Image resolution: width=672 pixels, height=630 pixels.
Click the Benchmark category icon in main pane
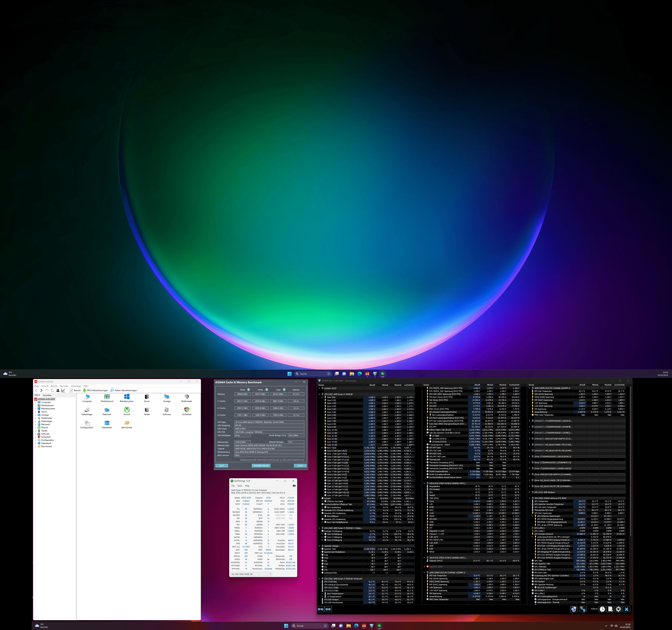click(x=127, y=423)
